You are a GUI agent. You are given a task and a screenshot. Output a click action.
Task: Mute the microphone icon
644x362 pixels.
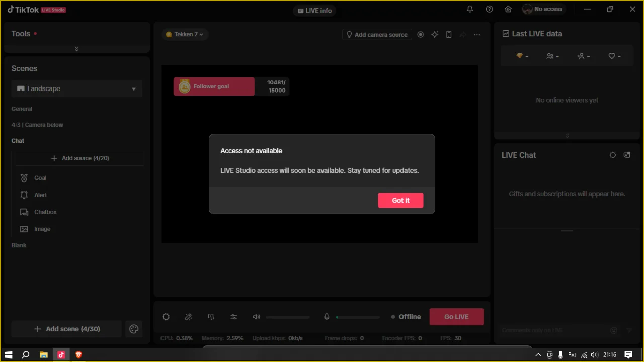[x=327, y=317]
